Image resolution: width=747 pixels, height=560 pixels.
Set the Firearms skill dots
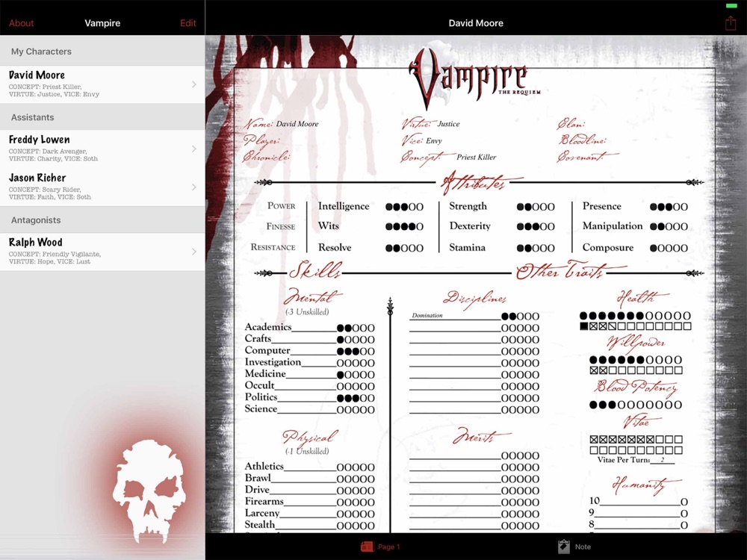pos(356,503)
